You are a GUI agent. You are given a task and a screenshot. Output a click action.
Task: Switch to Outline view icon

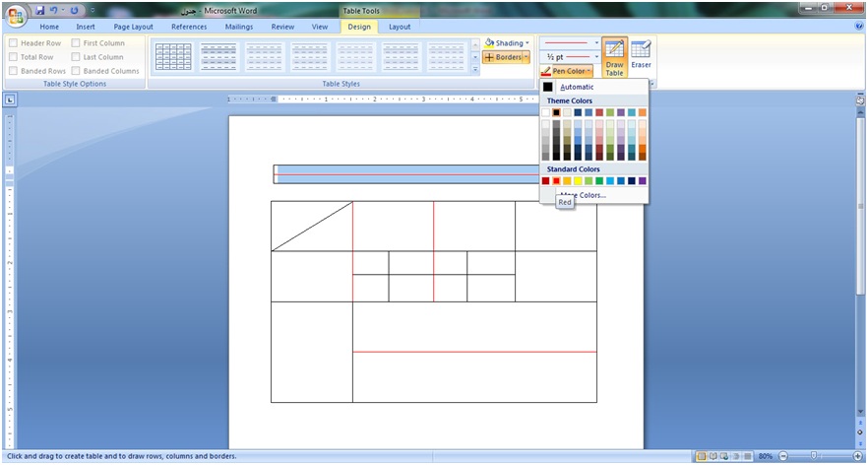[x=736, y=456]
